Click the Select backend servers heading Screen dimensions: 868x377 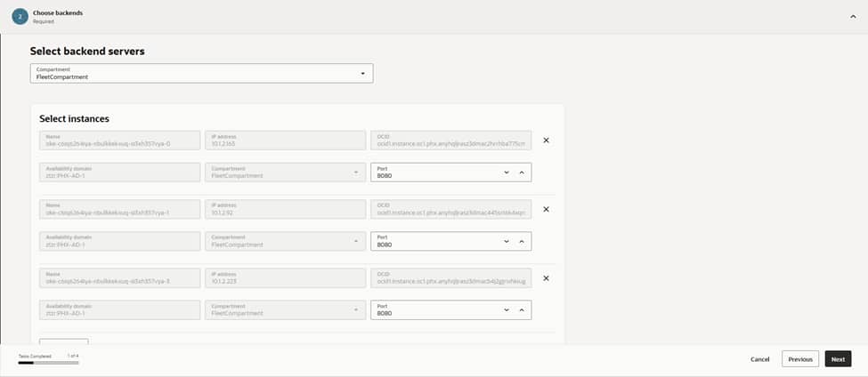[87, 52]
